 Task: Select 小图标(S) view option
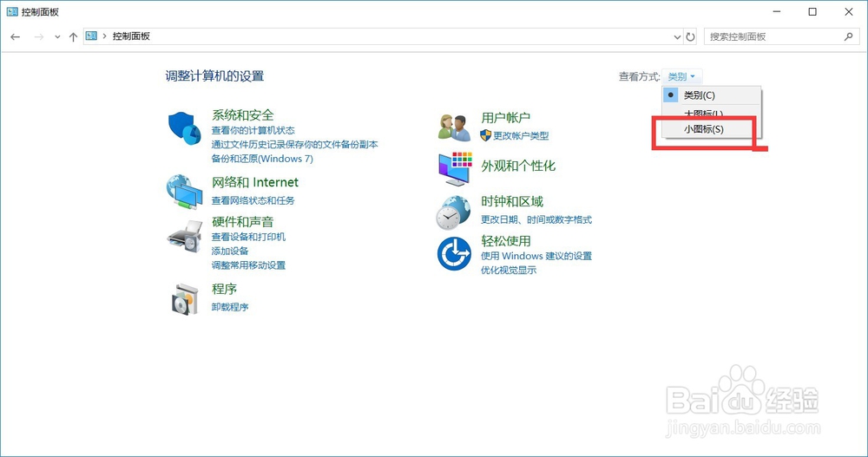[x=712, y=129]
